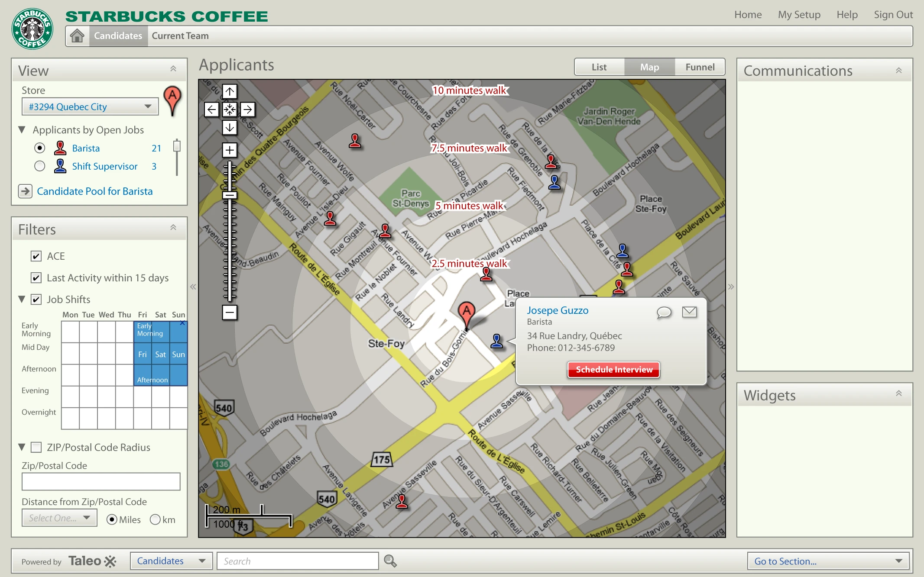Zoom in with the plus button

tap(230, 150)
